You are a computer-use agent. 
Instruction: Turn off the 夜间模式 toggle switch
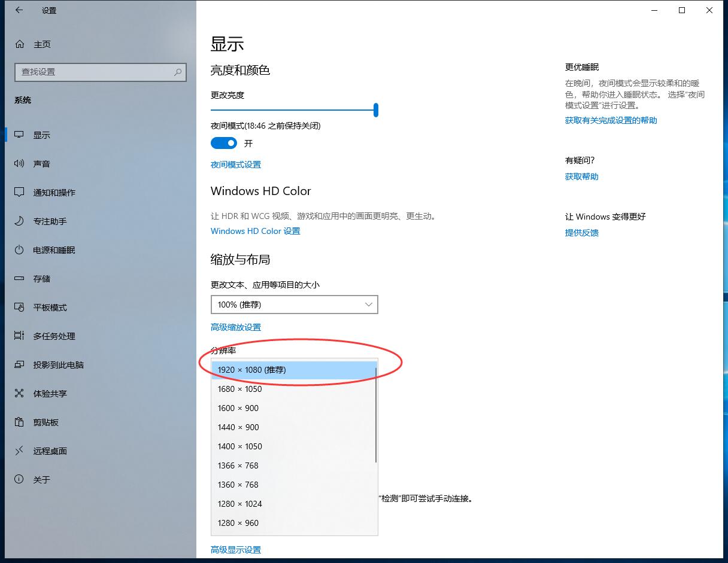224,143
